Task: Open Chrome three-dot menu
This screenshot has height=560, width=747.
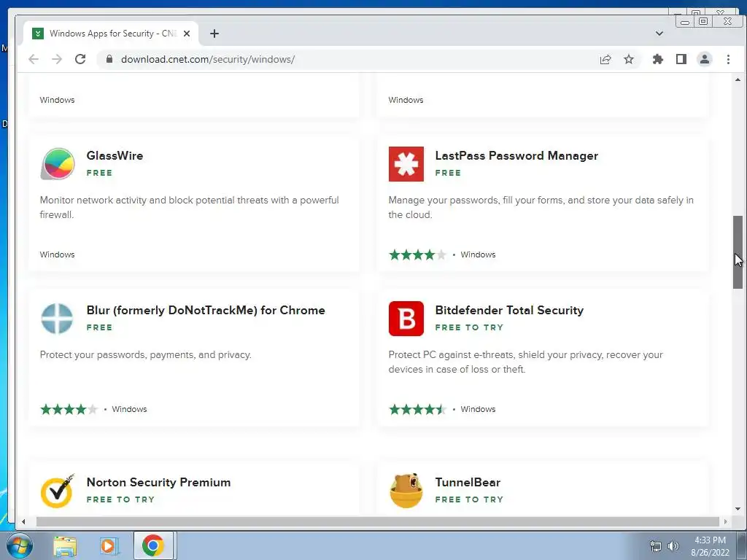Action: click(x=729, y=59)
